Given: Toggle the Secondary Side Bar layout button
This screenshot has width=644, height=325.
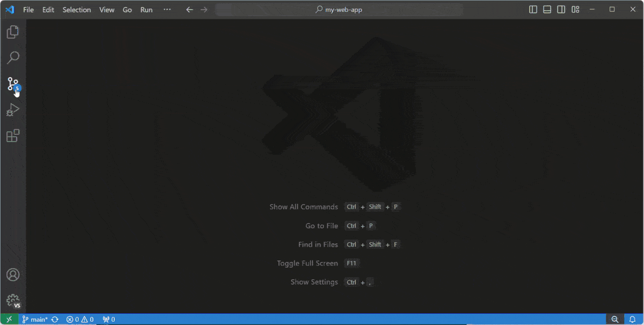Looking at the screenshot, I should click(561, 10).
